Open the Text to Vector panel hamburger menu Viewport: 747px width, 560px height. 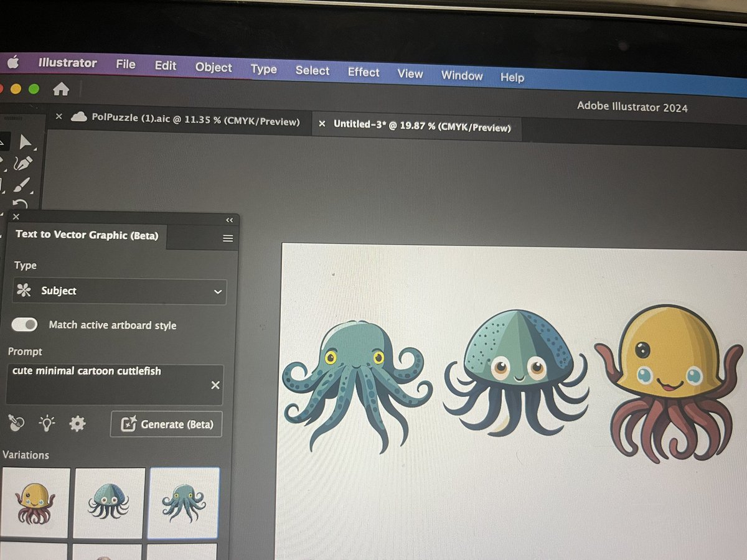click(x=228, y=238)
